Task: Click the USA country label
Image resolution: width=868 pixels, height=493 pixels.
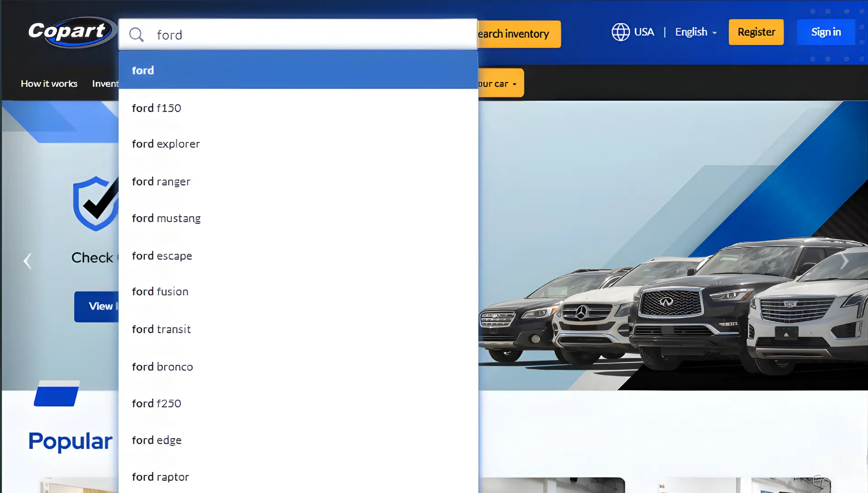Action: tap(644, 32)
